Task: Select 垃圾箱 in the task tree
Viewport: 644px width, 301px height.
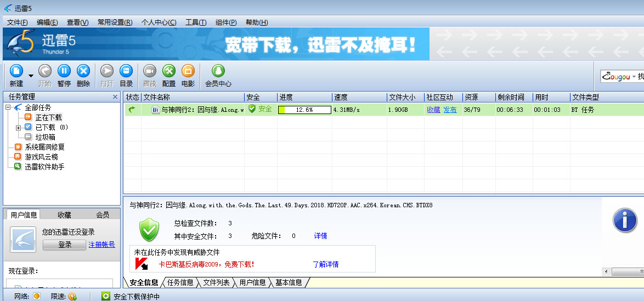Action: (45, 137)
